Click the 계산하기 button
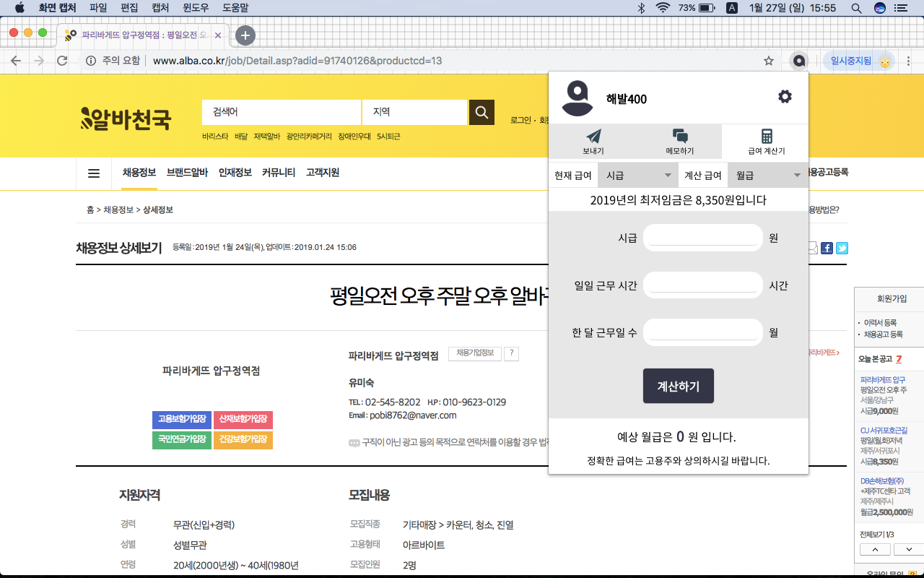The image size is (924, 578). pyautogui.click(x=679, y=386)
